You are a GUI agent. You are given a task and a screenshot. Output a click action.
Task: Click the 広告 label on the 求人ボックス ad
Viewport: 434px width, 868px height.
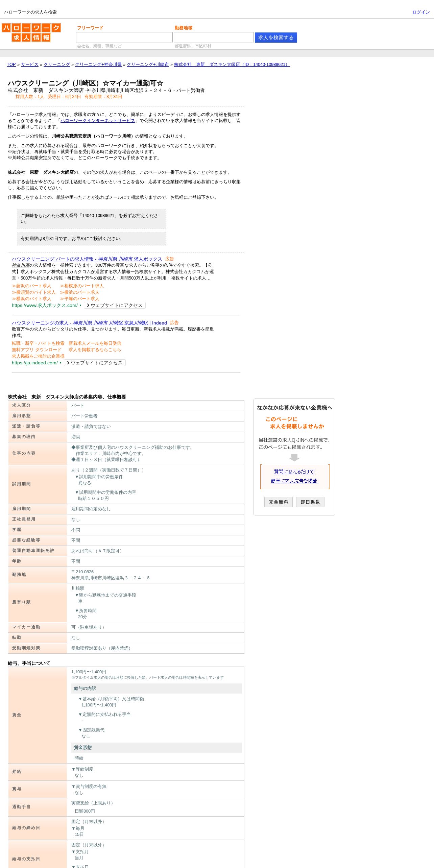click(170, 259)
